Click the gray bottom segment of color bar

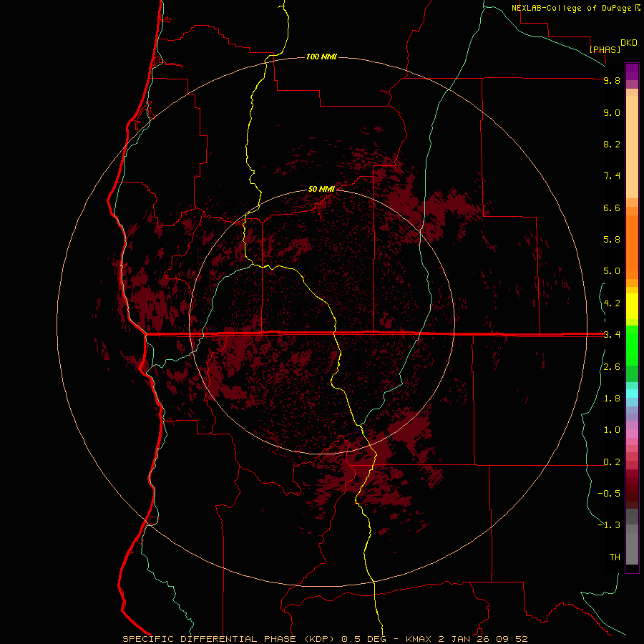click(x=632, y=548)
